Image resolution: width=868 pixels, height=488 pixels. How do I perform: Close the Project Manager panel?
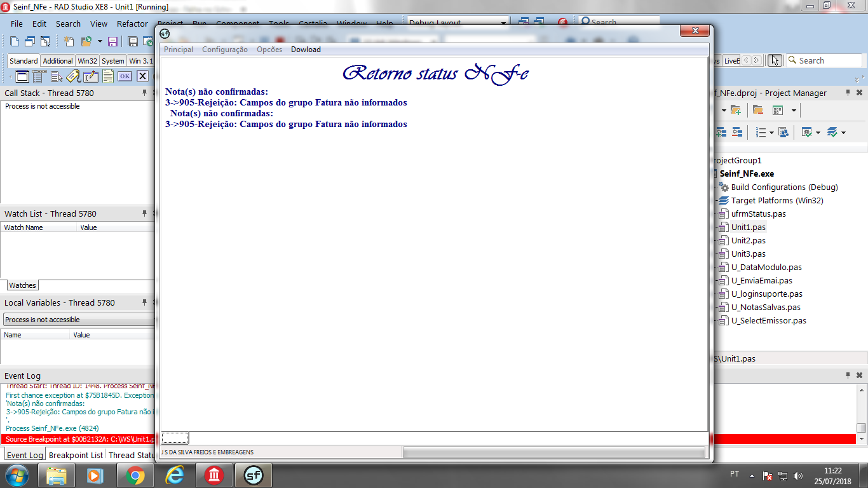tap(860, 93)
